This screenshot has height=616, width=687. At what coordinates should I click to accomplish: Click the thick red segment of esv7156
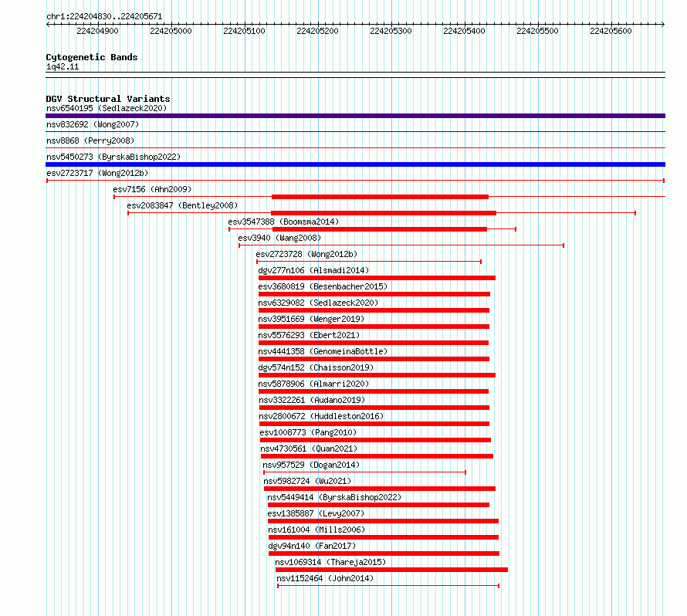point(380,197)
